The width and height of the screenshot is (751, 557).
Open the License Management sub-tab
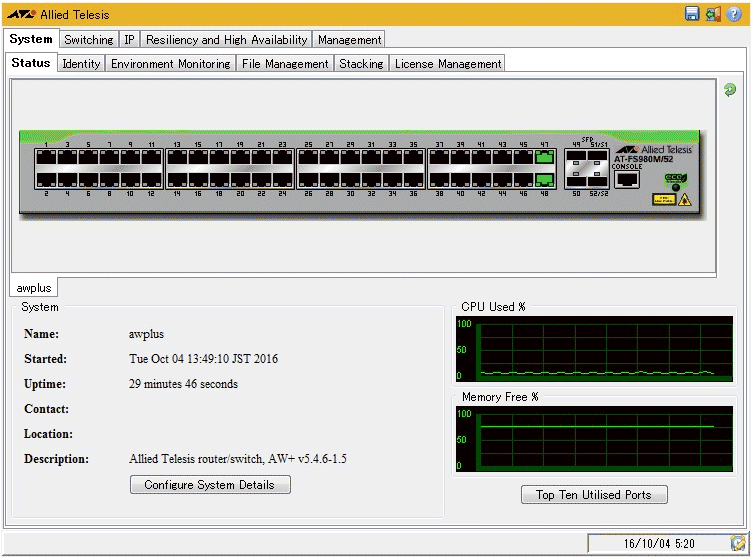[x=447, y=64]
